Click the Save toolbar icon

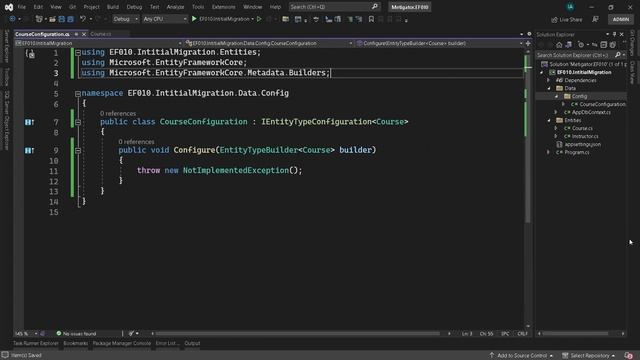click(62, 19)
